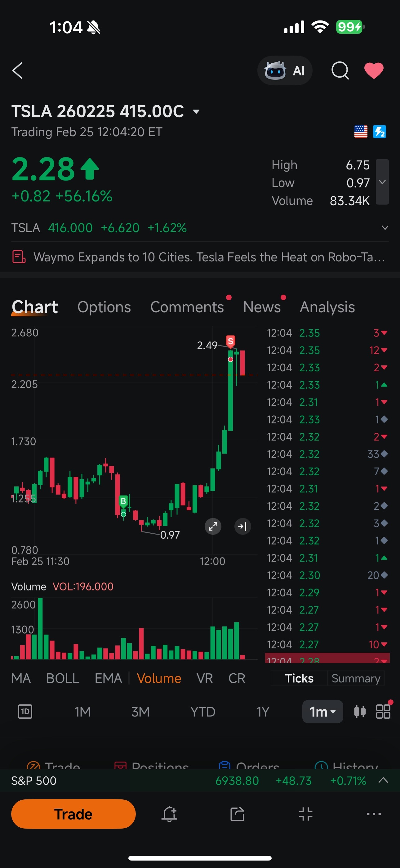Tap the orange Trade button

coord(73,814)
